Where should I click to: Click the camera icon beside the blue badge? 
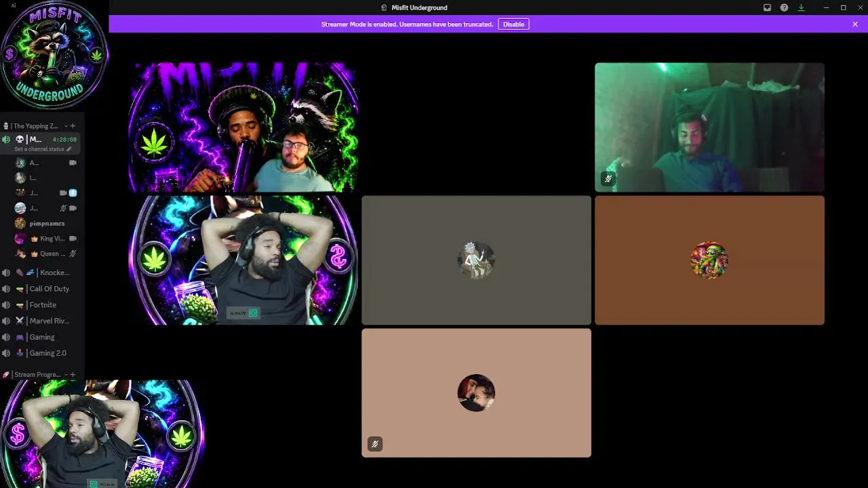coord(64,193)
